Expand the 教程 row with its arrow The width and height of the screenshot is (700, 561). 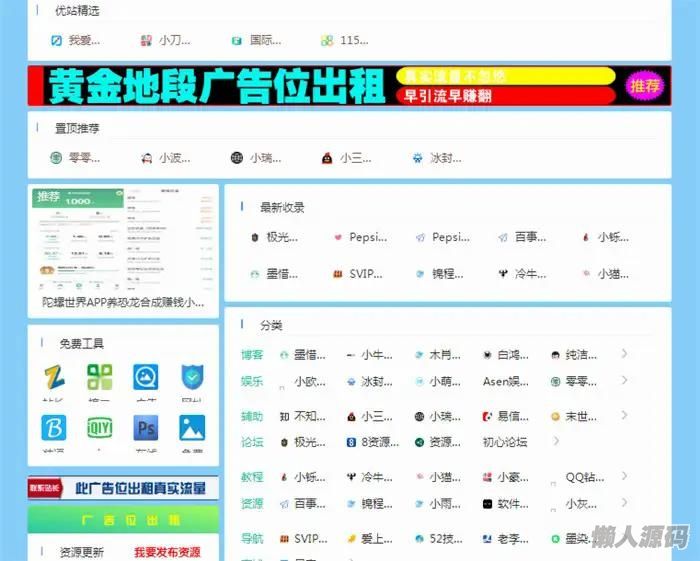625,476
